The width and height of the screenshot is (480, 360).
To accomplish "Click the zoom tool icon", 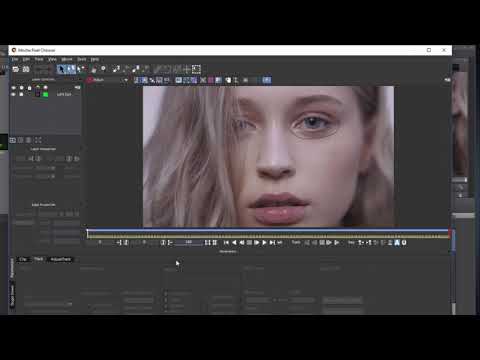I will pos(103,69).
